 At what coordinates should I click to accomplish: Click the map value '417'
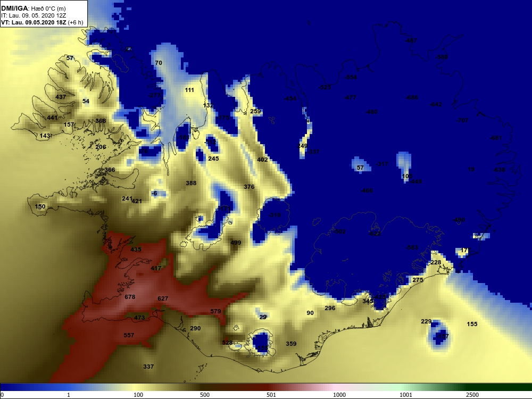pyautogui.click(x=156, y=268)
